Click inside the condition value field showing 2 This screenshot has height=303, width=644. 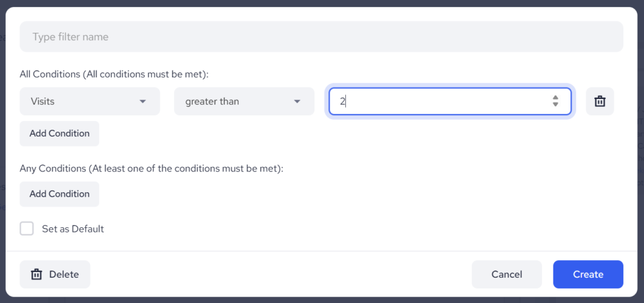click(440, 101)
